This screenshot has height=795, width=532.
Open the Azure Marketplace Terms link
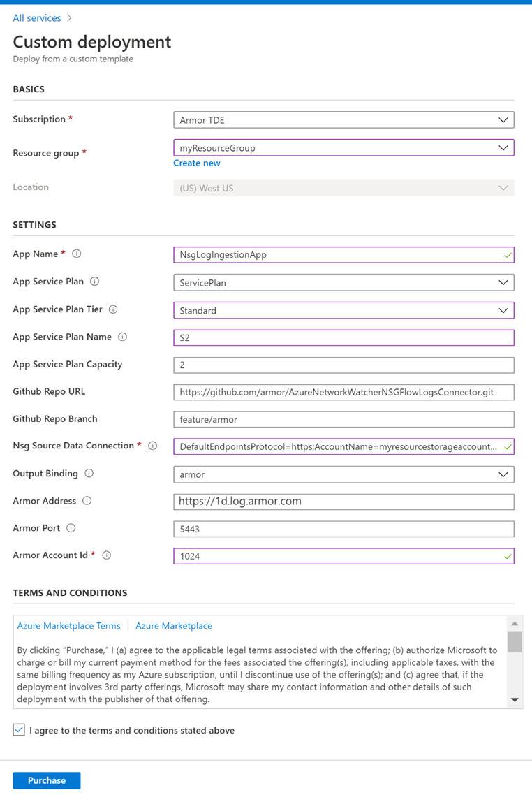pyautogui.click(x=68, y=626)
